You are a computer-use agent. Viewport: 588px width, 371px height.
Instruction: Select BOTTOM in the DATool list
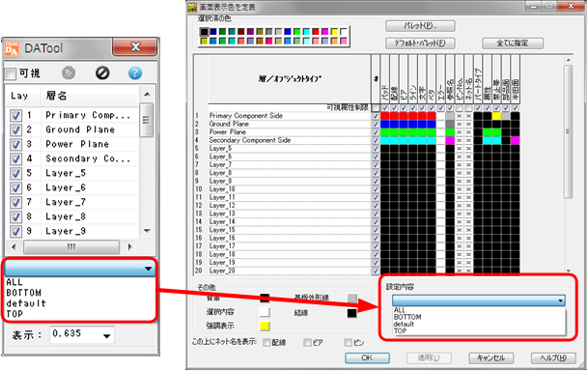(x=24, y=293)
